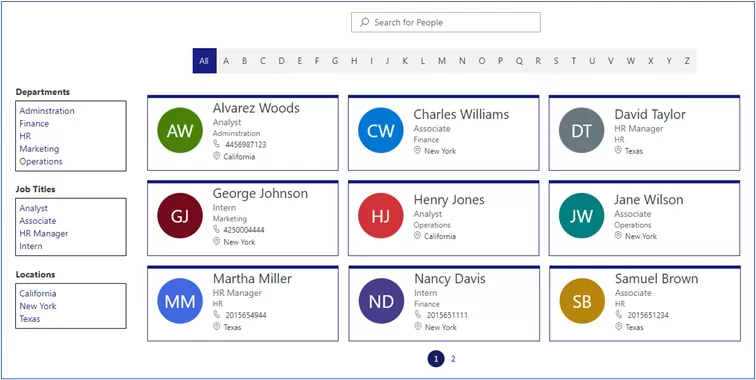Filter people by letter A
Viewport: 756px width, 380px height.
click(226, 61)
